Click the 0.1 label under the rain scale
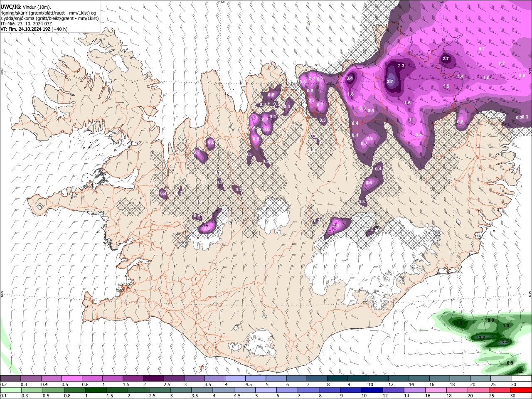The height and width of the screenshot is (399, 532). coord(3,396)
